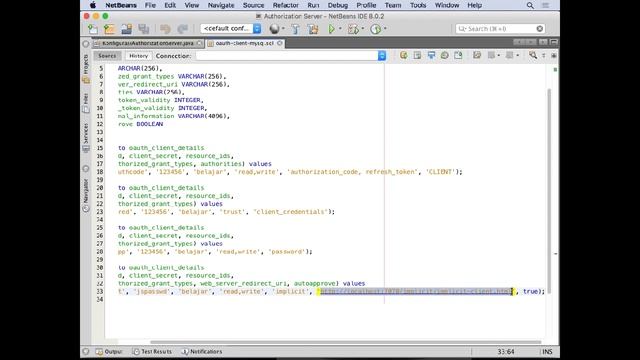Screen dimensions: 640x360
Task: Click the 'password' string on line 28
Action: point(286,251)
